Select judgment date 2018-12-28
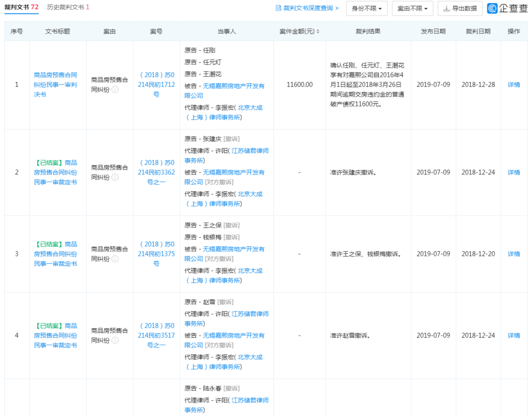 point(478,85)
